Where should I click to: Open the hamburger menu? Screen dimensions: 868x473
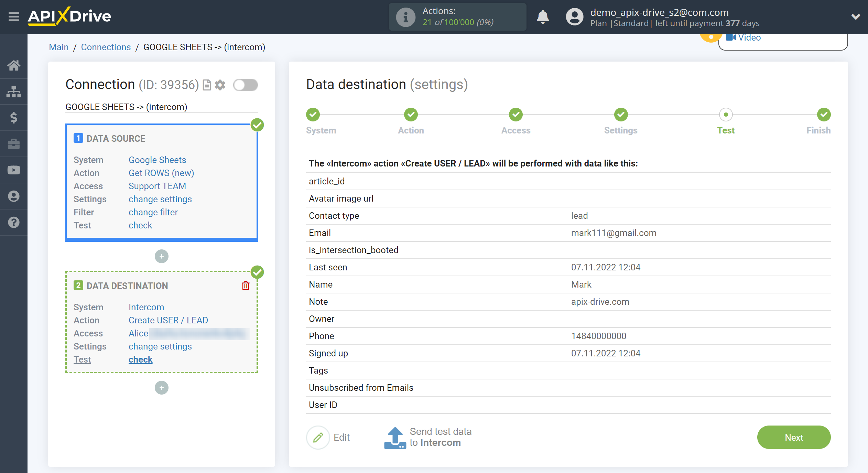click(14, 16)
